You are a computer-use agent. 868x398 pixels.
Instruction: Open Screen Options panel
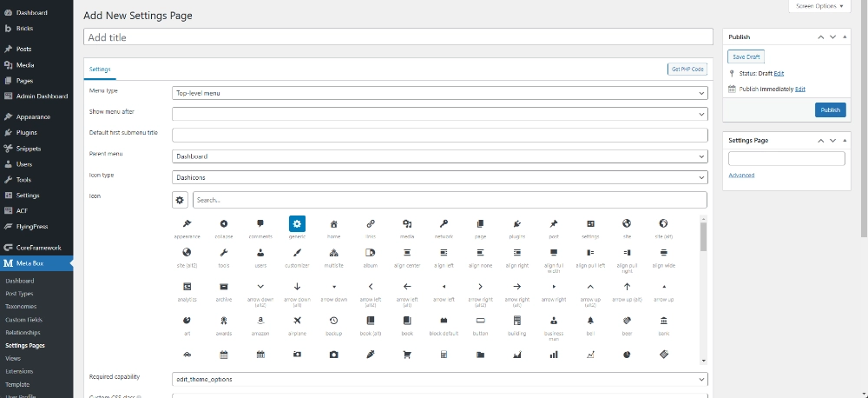(819, 6)
